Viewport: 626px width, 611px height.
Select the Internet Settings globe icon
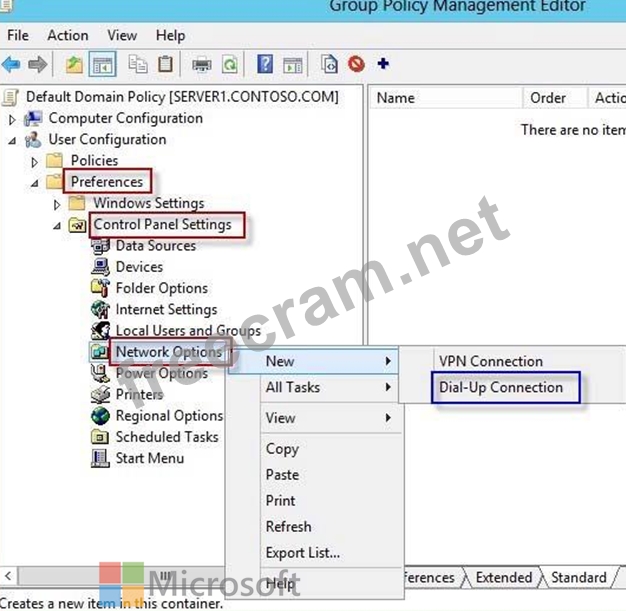click(100, 309)
